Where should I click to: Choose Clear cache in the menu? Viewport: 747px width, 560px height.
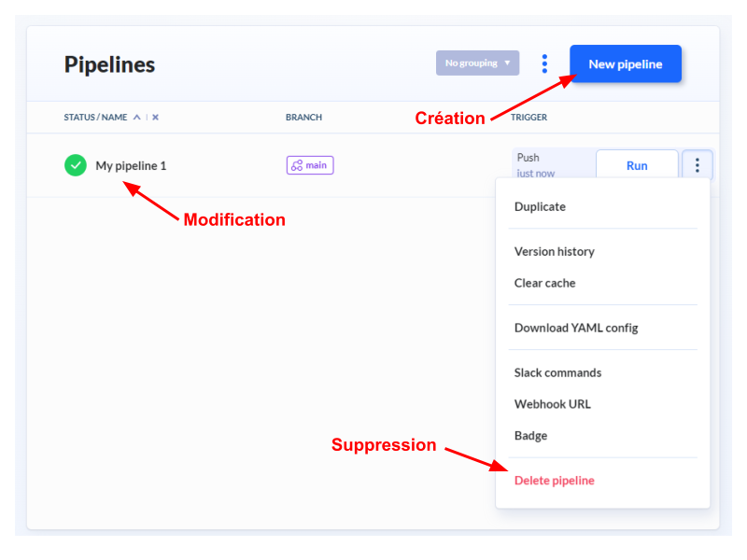pos(544,283)
